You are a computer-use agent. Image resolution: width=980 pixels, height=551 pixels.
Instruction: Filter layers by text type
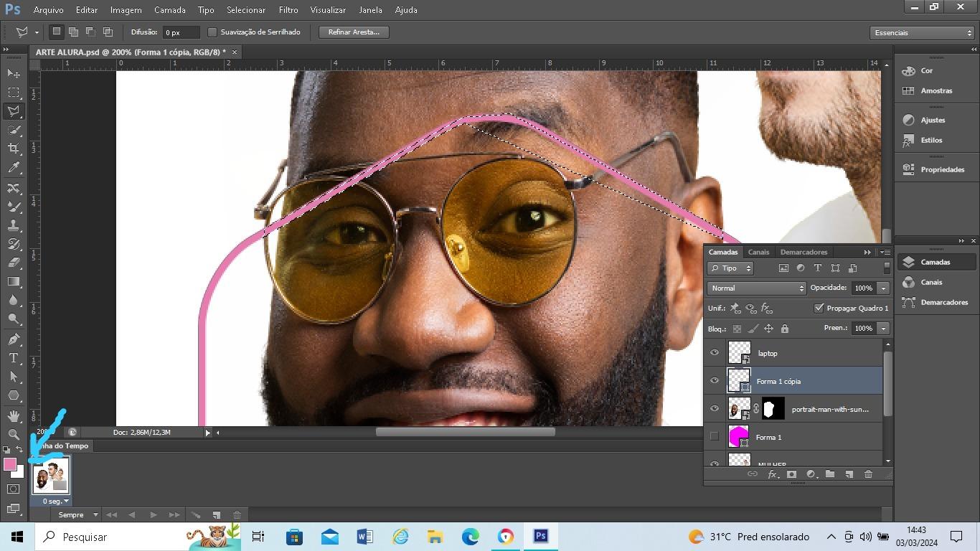818,268
